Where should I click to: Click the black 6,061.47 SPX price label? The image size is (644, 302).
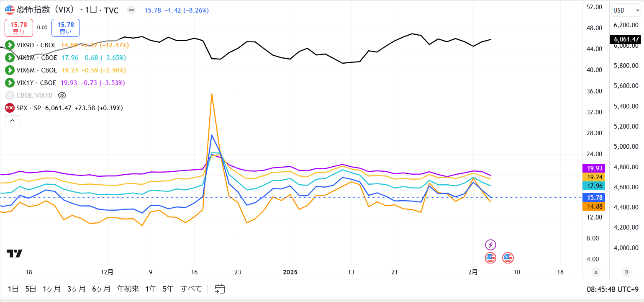626,39
